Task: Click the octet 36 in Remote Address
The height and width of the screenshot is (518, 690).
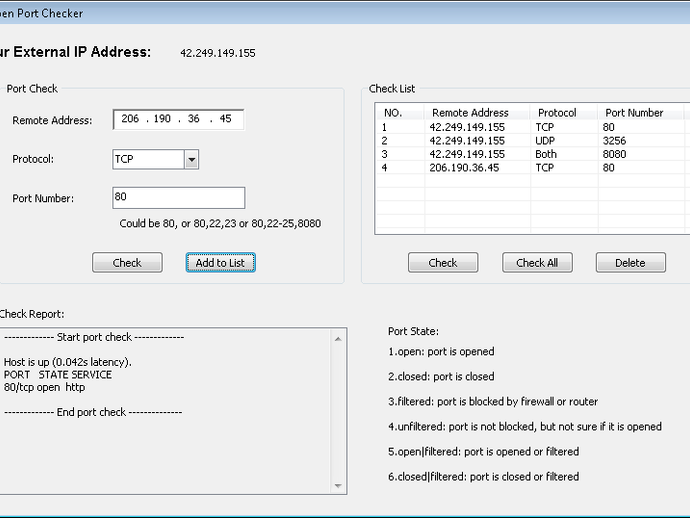Action: pyautogui.click(x=194, y=119)
